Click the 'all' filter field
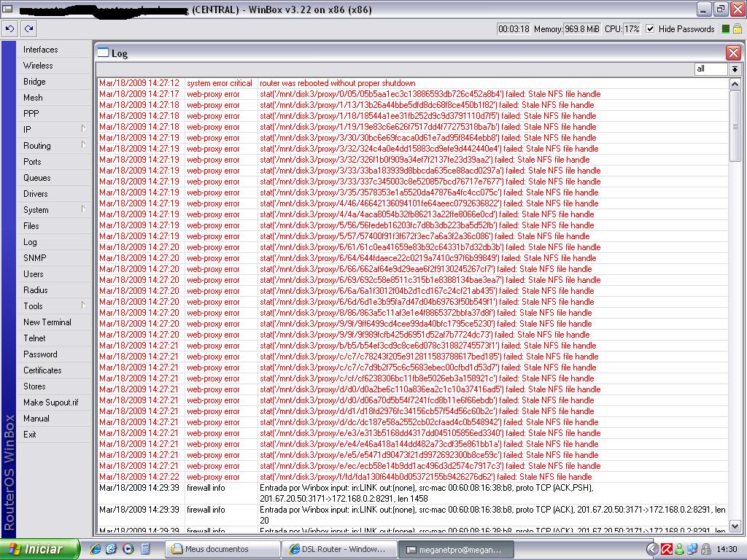This screenshot has width=747, height=560. click(x=711, y=69)
